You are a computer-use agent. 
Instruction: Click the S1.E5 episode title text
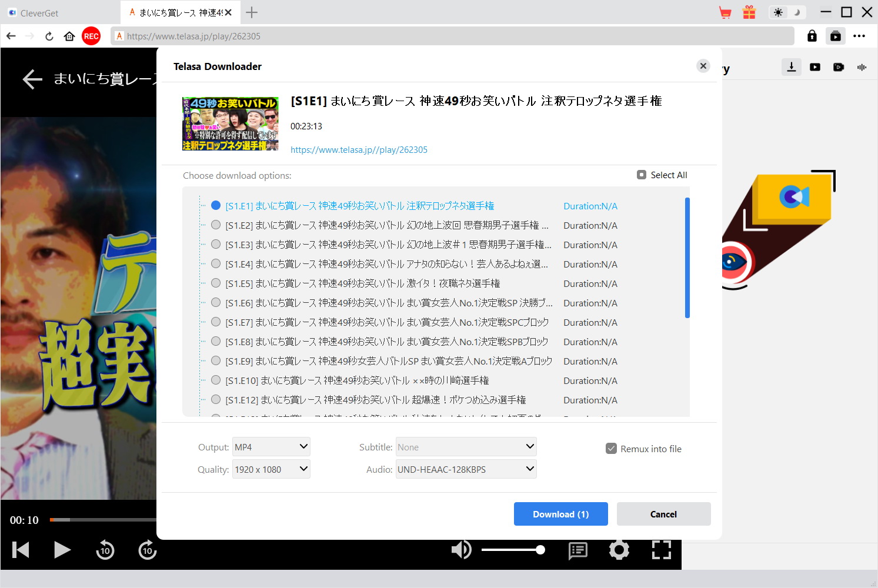click(x=363, y=283)
